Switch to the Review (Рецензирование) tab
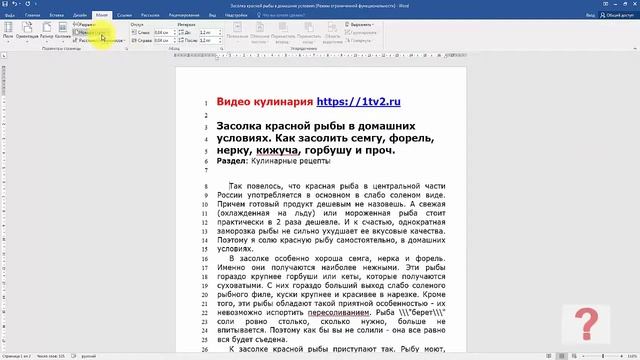The image size is (640, 360). click(184, 15)
